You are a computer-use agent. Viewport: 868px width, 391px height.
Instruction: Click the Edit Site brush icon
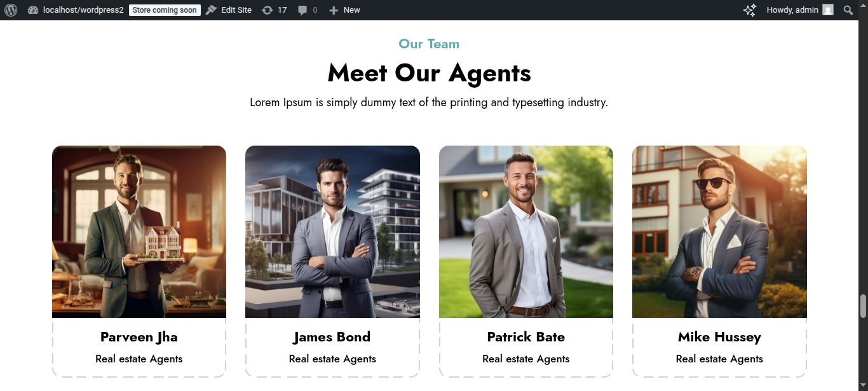coord(212,10)
